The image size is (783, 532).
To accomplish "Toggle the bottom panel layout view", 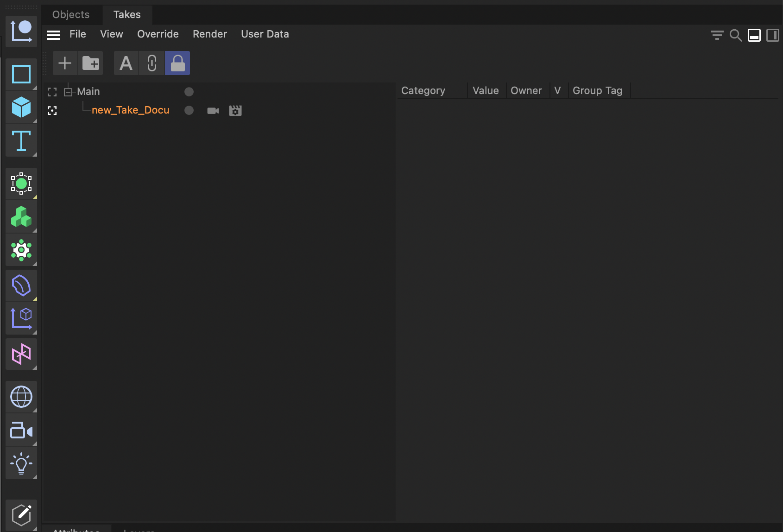I will (x=754, y=35).
